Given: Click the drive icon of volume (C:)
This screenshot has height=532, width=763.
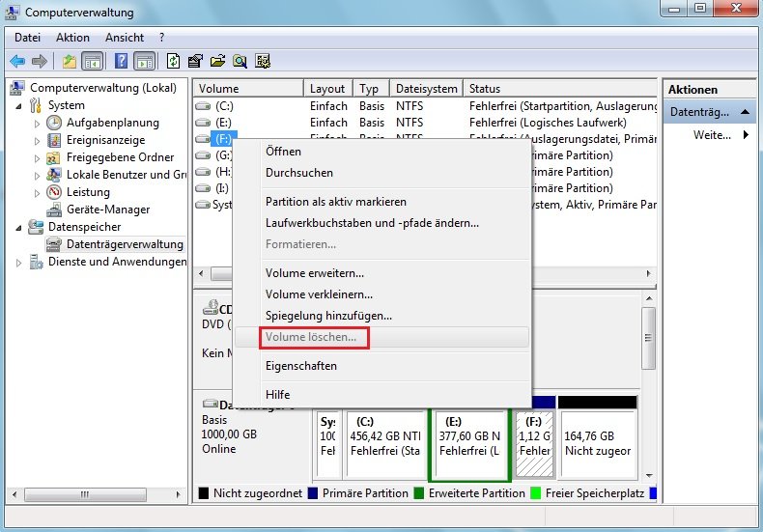Looking at the screenshot, I should pyautogui.click(x=203, y=106).
